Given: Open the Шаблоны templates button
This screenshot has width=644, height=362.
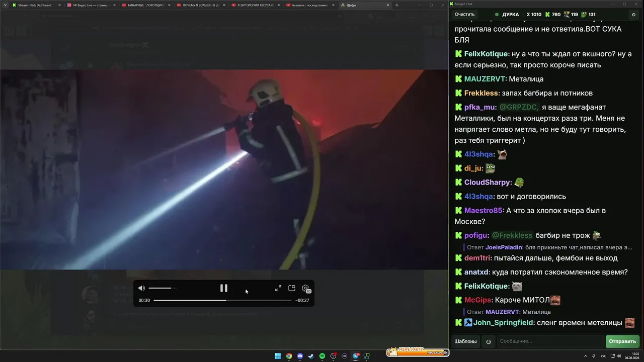Looking at the screenshot, I should pyautogui.click(x=465, y=341).
